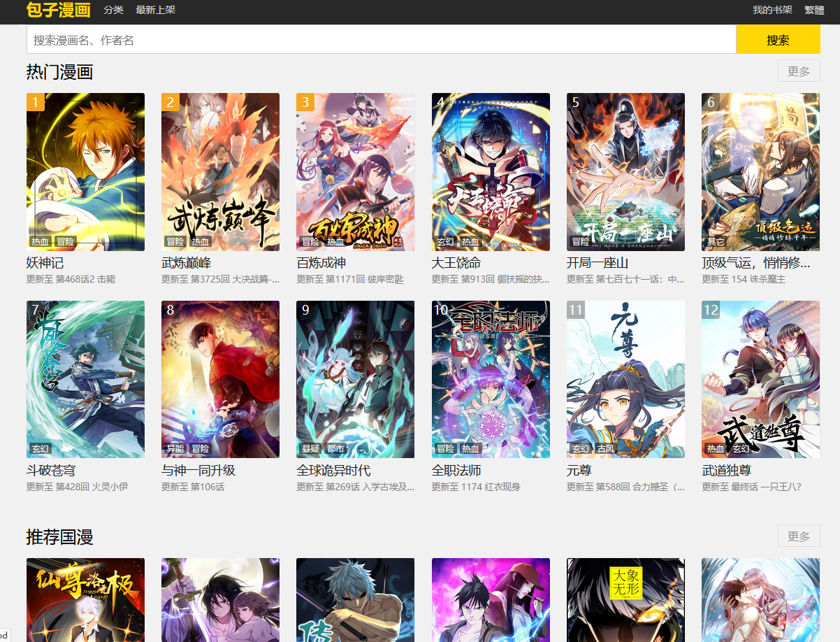The width and height of the screenshot is (840, 642).
Task: Click the 大王饶命 title link
Action: [x=456, y=263]
